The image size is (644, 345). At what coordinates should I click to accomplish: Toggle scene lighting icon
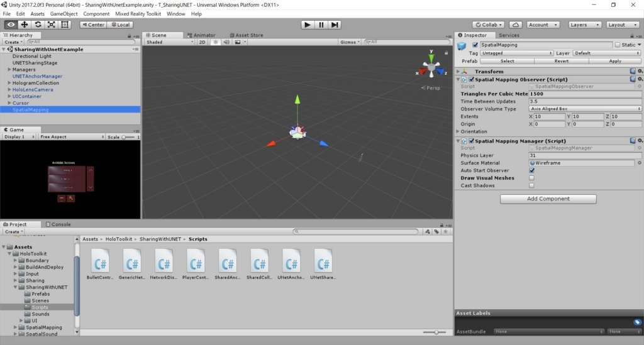point(215,42)
